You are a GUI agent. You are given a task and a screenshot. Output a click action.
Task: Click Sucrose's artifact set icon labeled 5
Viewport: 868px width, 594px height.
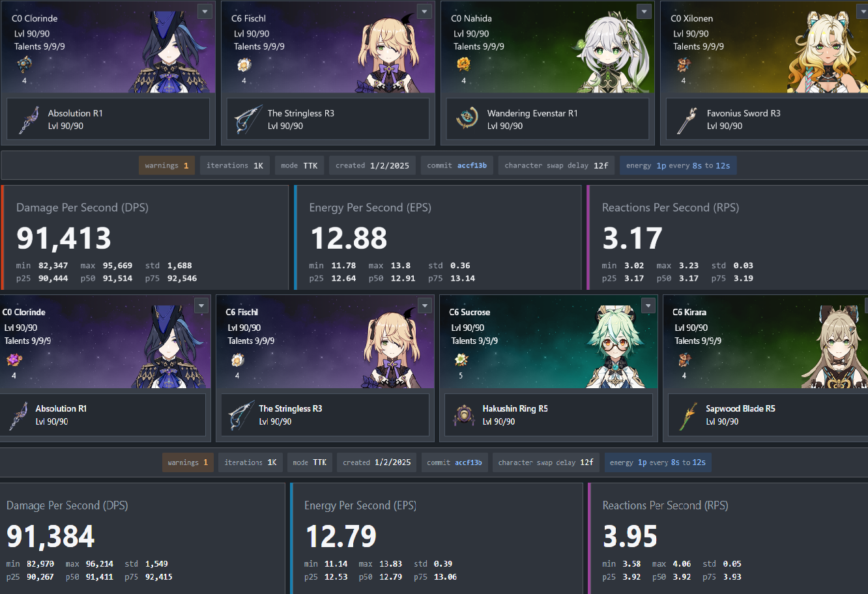461,360
